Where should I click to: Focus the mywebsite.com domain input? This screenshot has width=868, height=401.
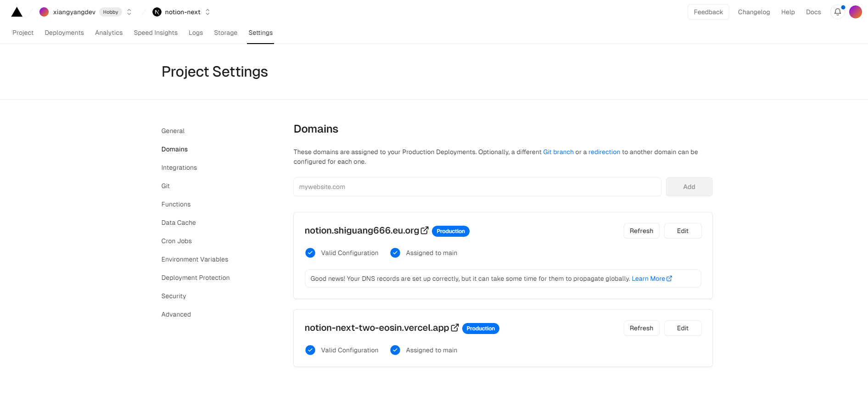(x=477, y=187)
